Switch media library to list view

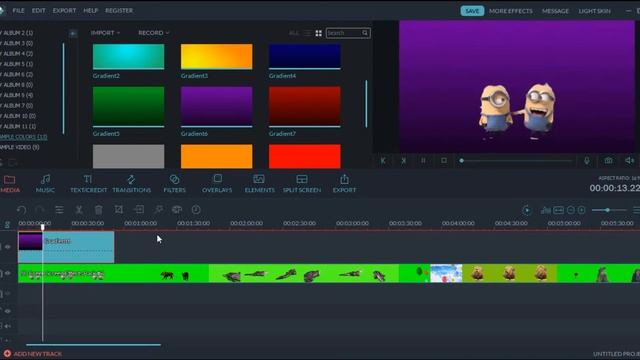click(307, 33)
